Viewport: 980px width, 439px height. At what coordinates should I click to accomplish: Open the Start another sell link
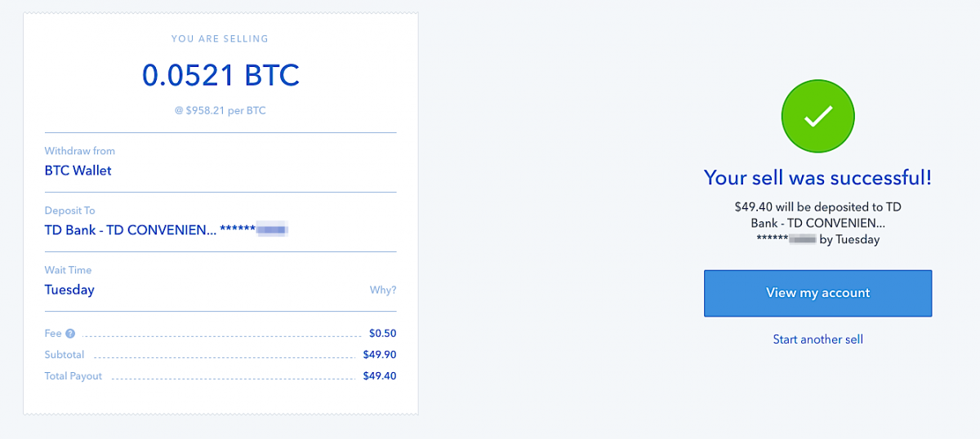tap(817, 339)
